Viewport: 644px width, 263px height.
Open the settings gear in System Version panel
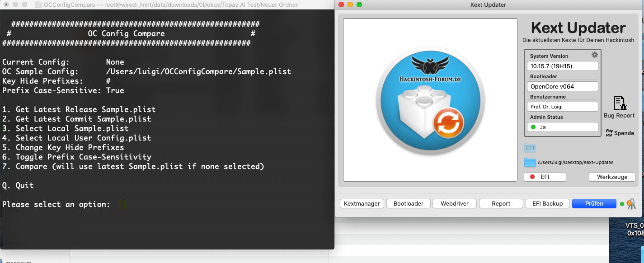(595, 55)
